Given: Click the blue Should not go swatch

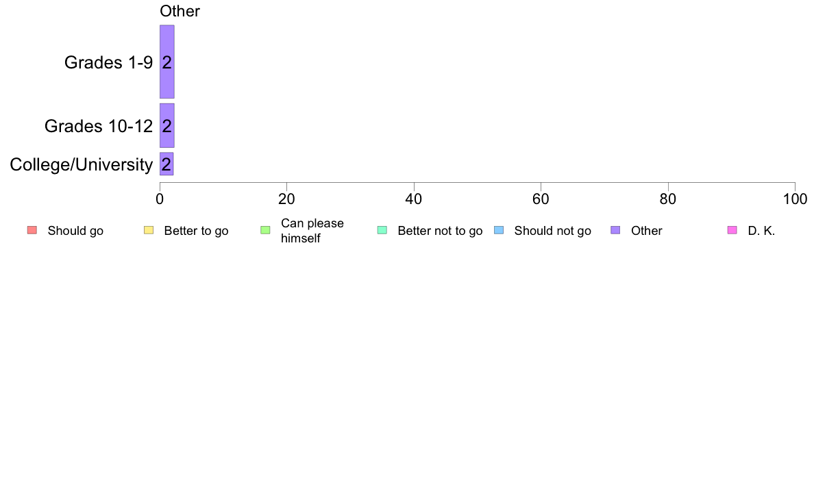Looking at the screenshot, I should [499, 230].
